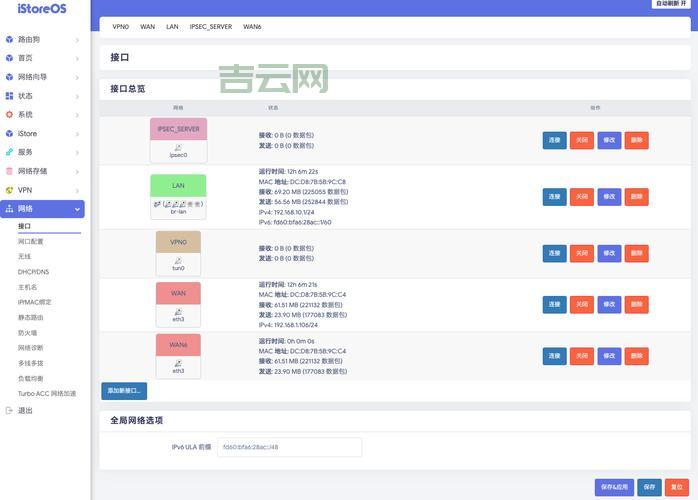Switch to the VPN0 tab at top
This screenshot has width=698, height=500.
click(121, 27)
